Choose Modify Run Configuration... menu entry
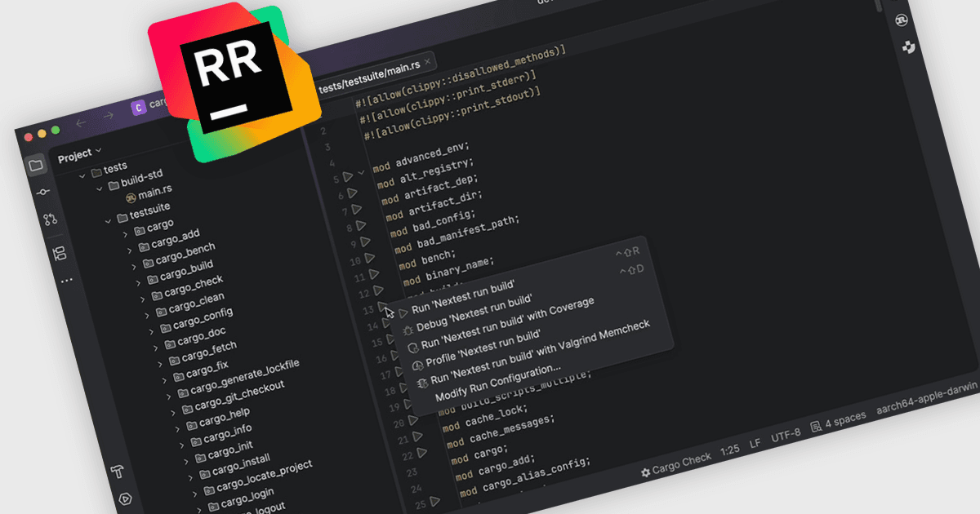980x514 pixels. (x=497, y=383)
